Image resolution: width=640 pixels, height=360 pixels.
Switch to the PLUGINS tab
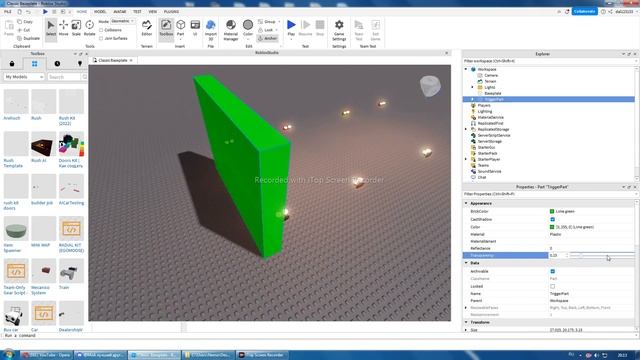[171, 12]
